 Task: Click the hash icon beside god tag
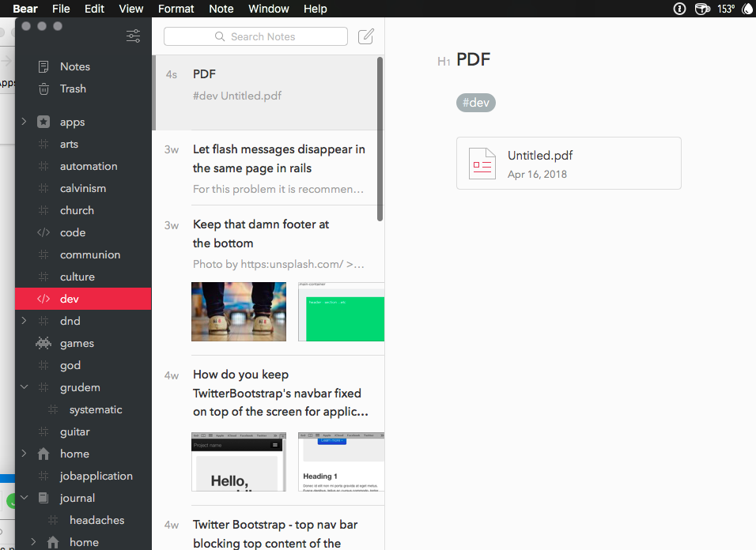coord(43,366)
